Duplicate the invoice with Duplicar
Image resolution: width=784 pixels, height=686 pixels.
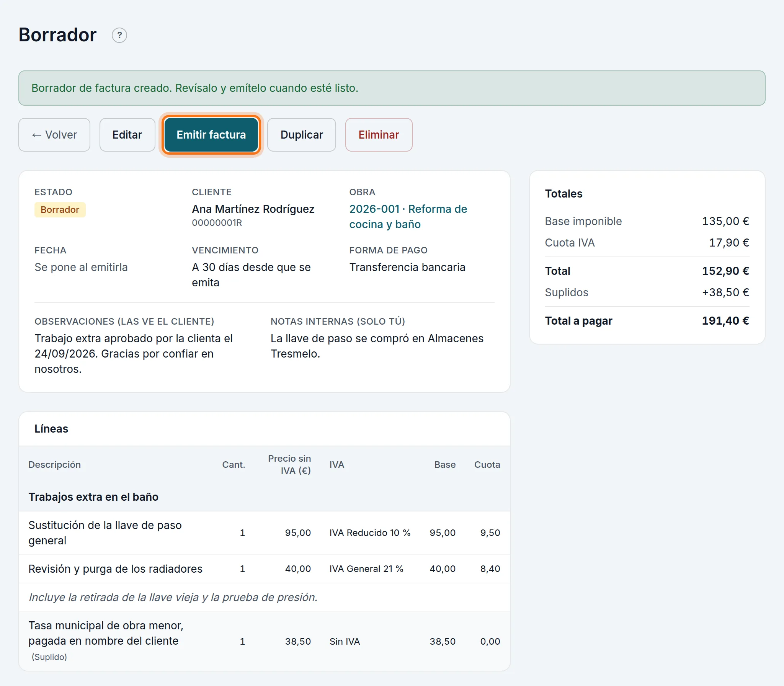pyautogui.click(x=302, y=135)
